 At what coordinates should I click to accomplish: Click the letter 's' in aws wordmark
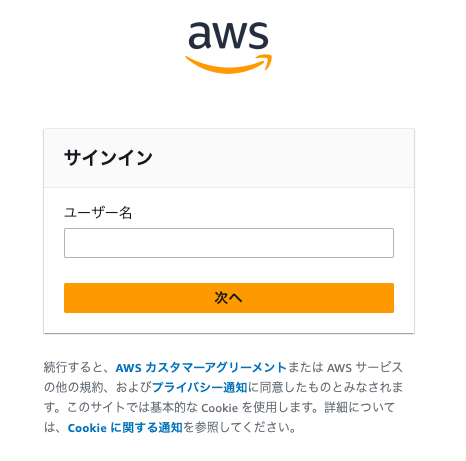(259, 36)
